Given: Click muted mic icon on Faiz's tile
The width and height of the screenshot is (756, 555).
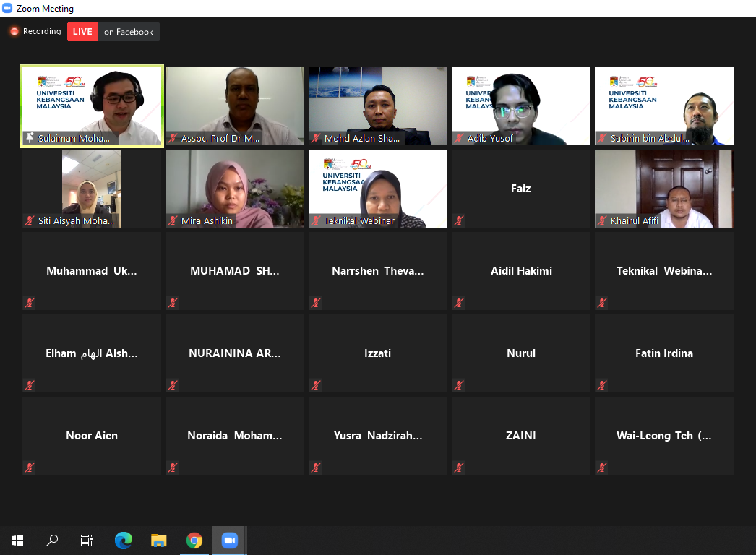Looking at the screenshot, I should point(460,220).
